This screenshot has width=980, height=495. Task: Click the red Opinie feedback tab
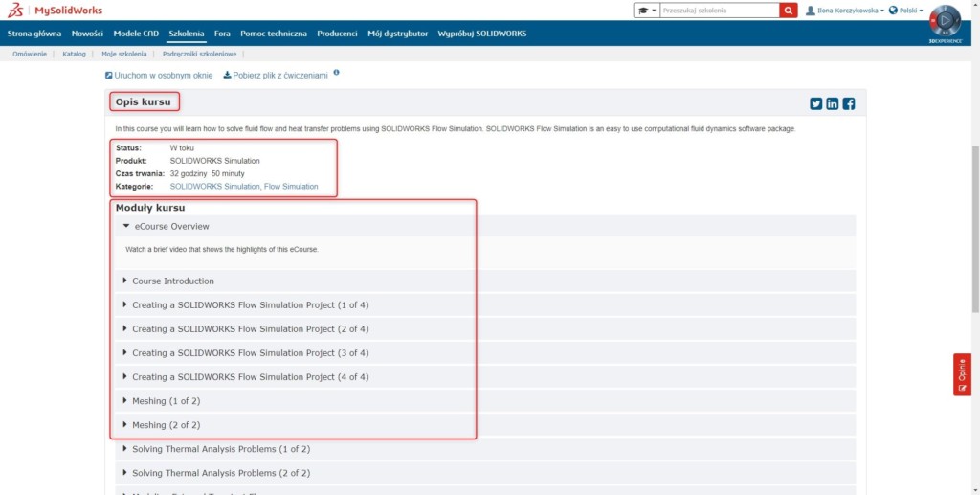[x=962, y=374]
